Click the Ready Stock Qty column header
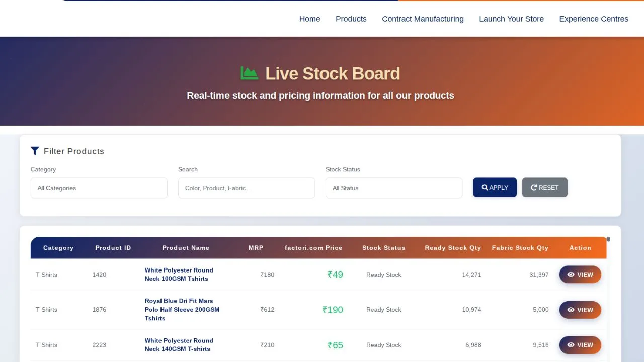 tap(452, 248)
